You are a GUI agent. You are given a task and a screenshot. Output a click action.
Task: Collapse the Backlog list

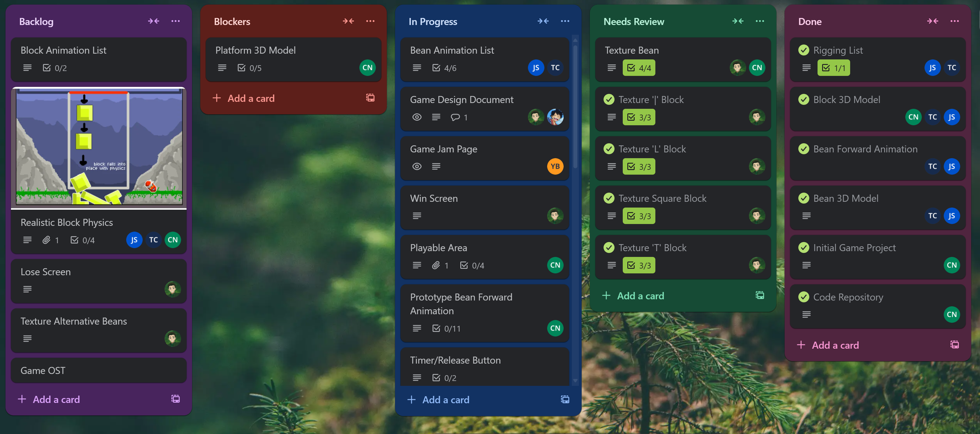coord(153,21)
